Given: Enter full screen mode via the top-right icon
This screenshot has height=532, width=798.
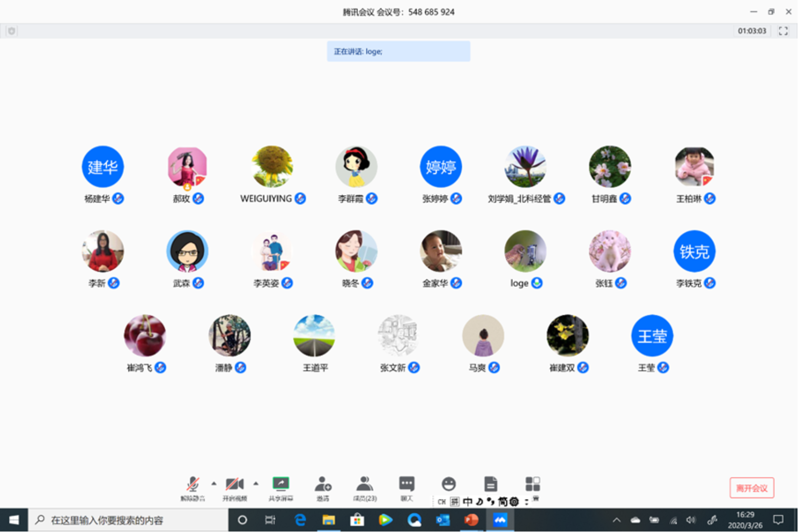Looking at the screenshot, I should pyautogui.click(x=783, y=31).
